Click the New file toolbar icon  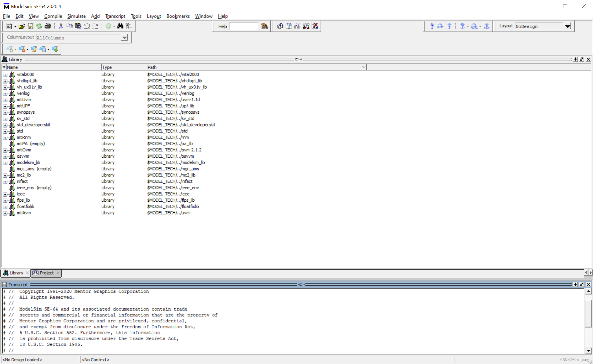[x=9, y=26]
